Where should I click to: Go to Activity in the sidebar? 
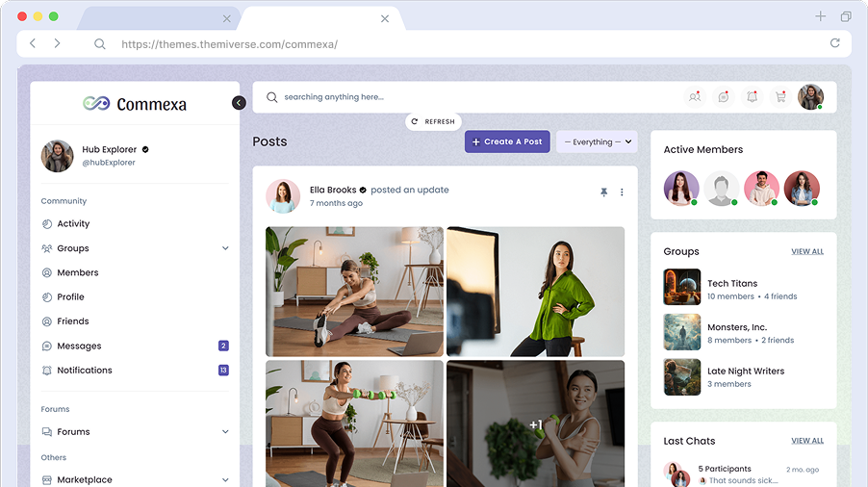point(73,224)
